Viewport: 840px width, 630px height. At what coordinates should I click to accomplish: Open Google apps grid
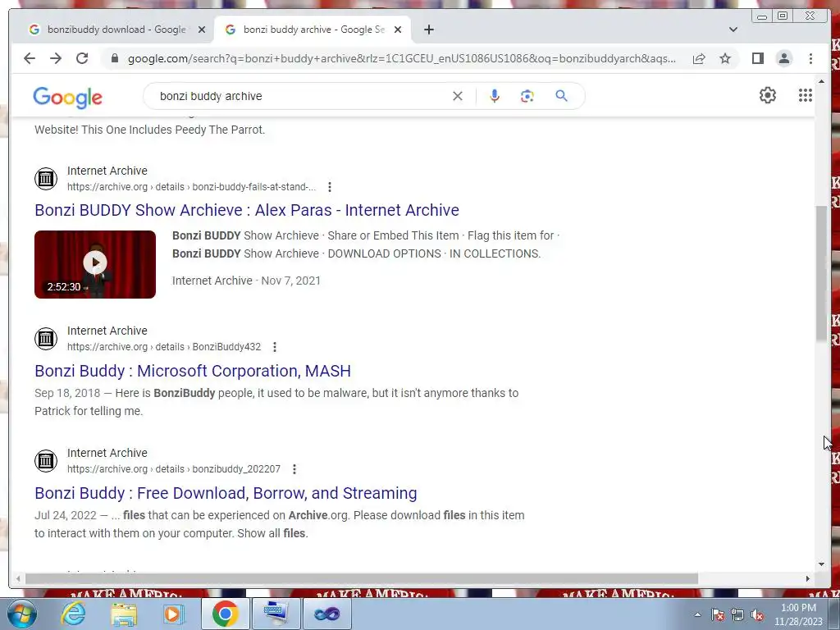click(x=806, y=95)
